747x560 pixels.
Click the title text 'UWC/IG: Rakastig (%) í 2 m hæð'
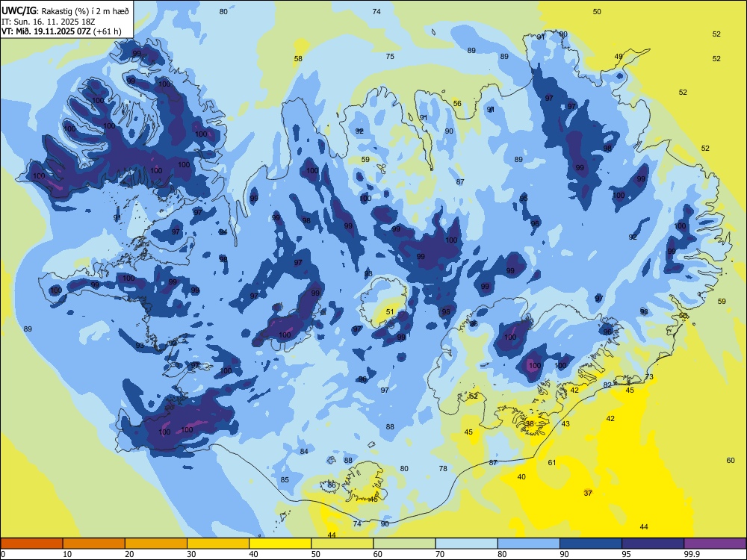click(65, 11)
